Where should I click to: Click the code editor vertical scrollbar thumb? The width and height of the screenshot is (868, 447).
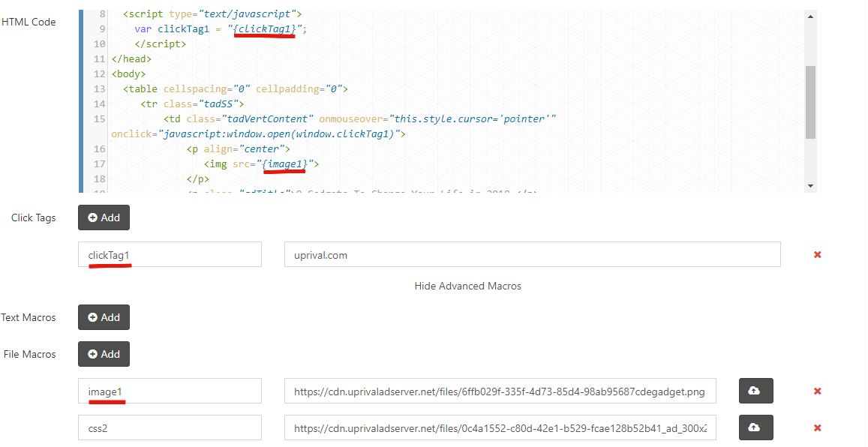tap(810, 102)
